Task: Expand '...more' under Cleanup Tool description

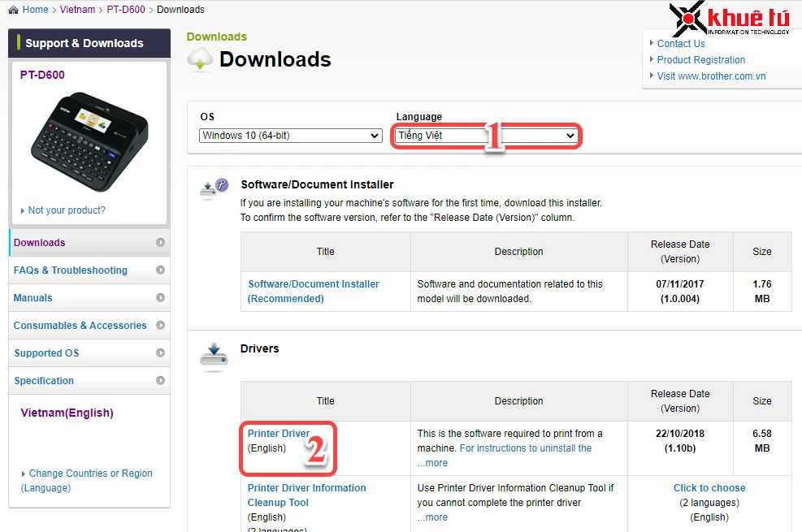Action: 432,517
